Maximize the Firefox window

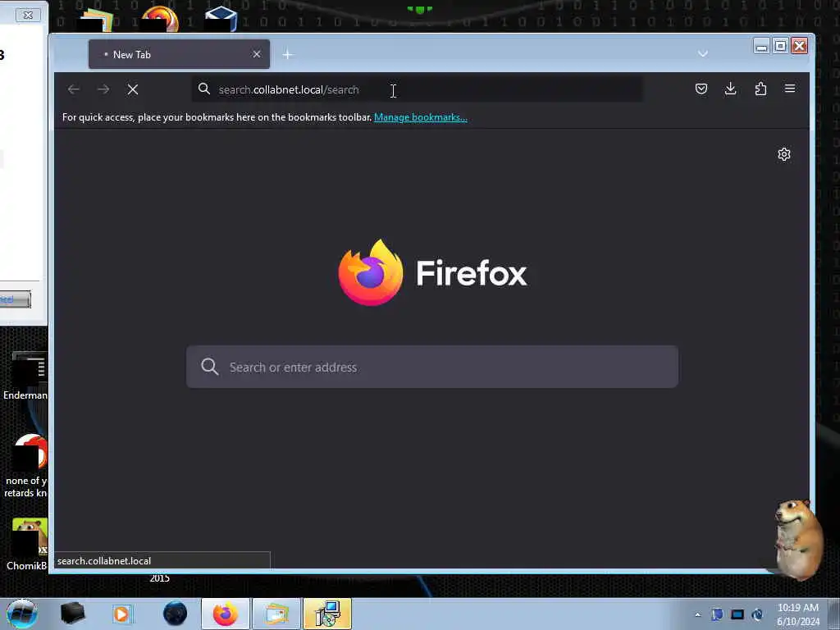click(x=781, y=47)
